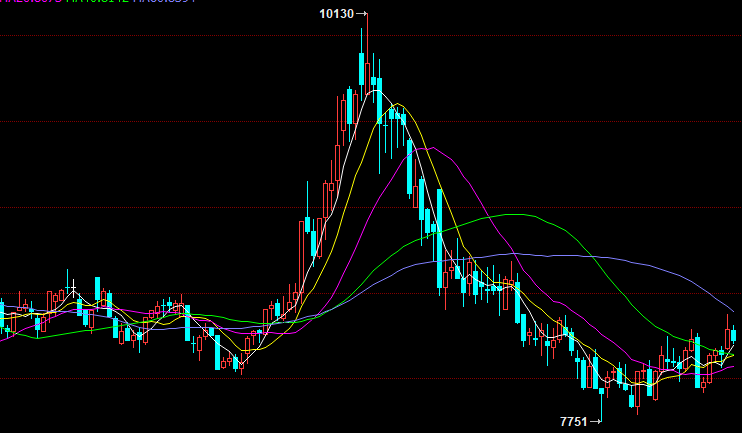Screen dimensions: 742x433
Task: Click the 10130 high price label
Action: coord(336,14)
